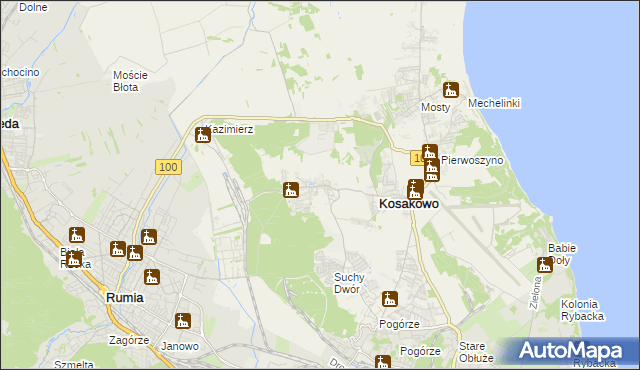Click the church icon above Pogórze
The height and width of the screenshot is (370, 640).
[390, 299]
